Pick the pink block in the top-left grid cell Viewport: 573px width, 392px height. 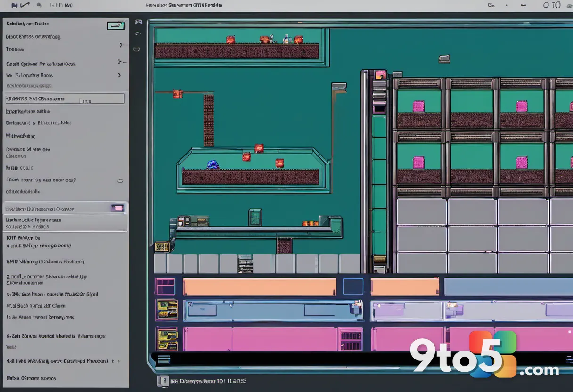click(x=418, y=106)
